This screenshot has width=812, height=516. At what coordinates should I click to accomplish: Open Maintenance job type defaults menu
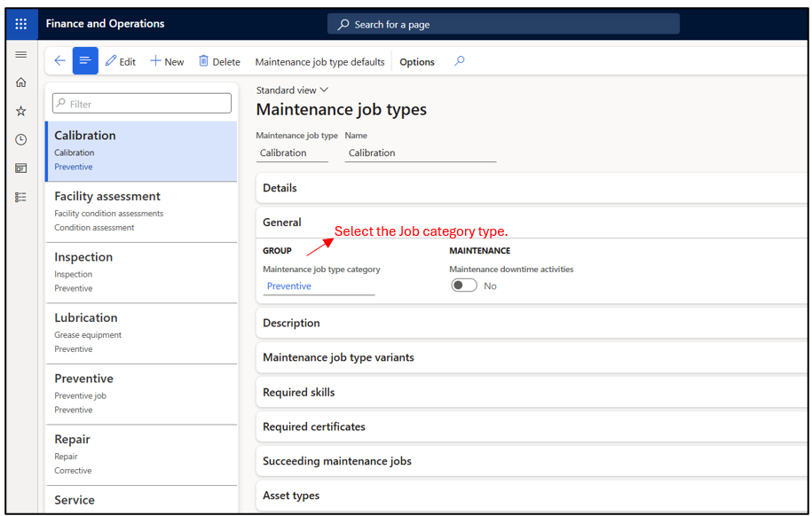pyautogui.click(x=319, y=62)
